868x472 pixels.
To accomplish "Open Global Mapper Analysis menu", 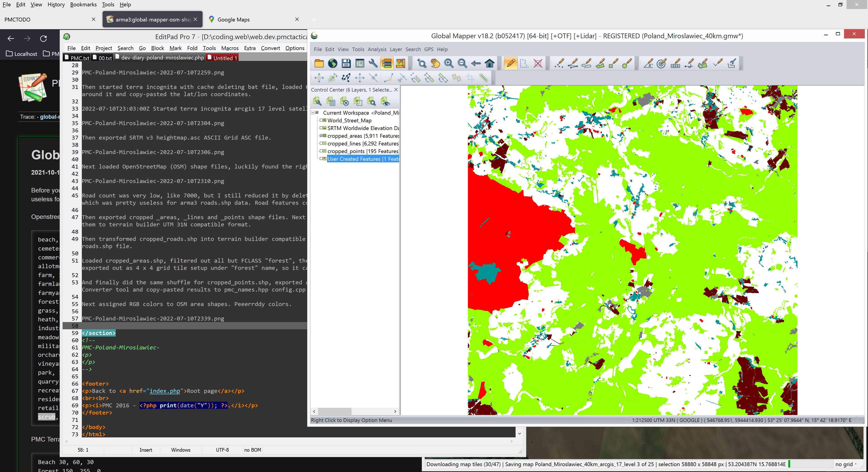I will pyautogui.click(x=377, y=49).
